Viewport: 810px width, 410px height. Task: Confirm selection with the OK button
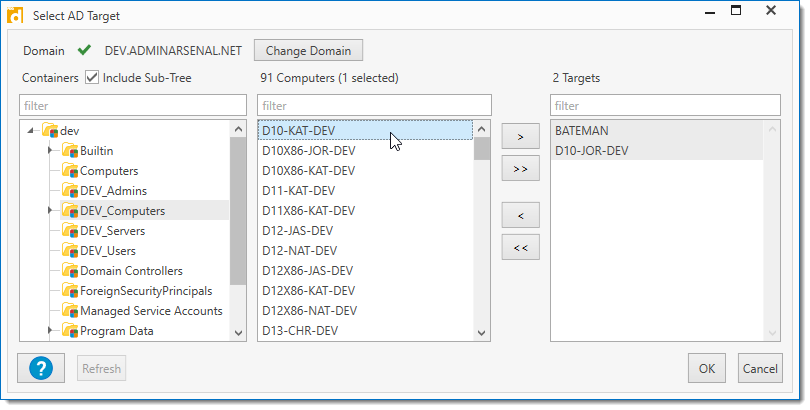click(x=706, y=368)
